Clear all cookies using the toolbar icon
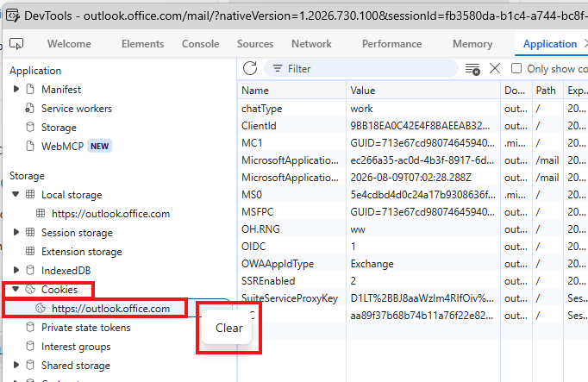This screenshot has width=588, height=382. click(472, 69)
